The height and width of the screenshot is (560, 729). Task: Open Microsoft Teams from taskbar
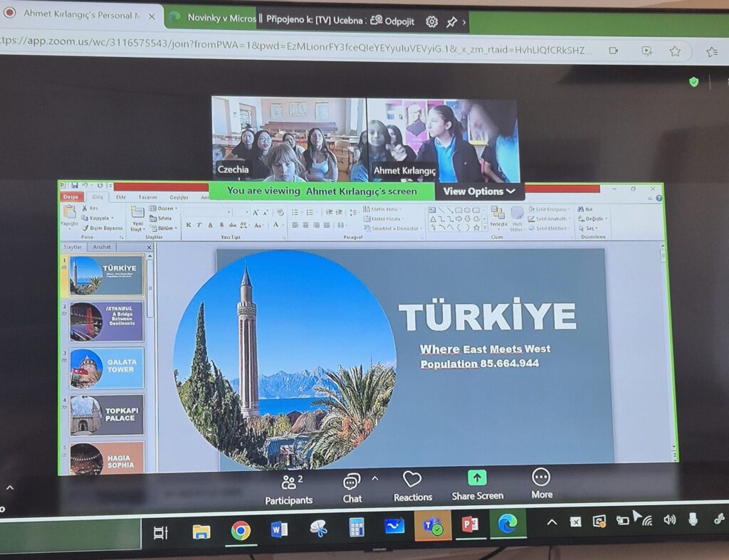coord(432,526)
